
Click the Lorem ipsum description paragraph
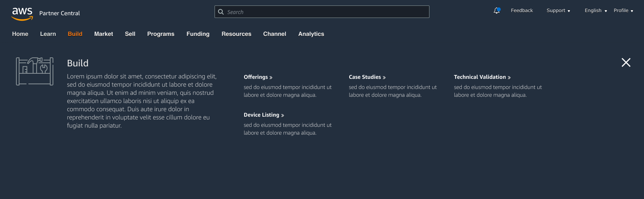pyautogui.click(x=142, y=101)
